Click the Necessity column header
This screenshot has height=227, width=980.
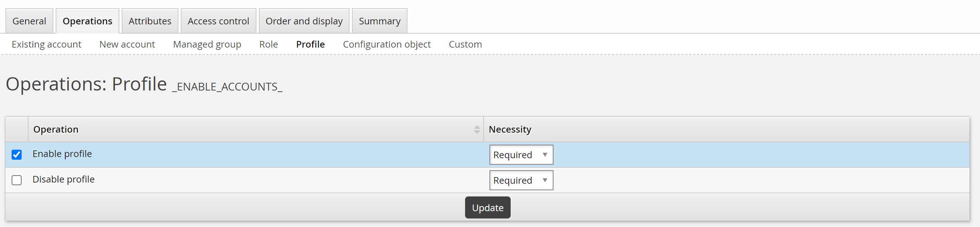(510, 130)
